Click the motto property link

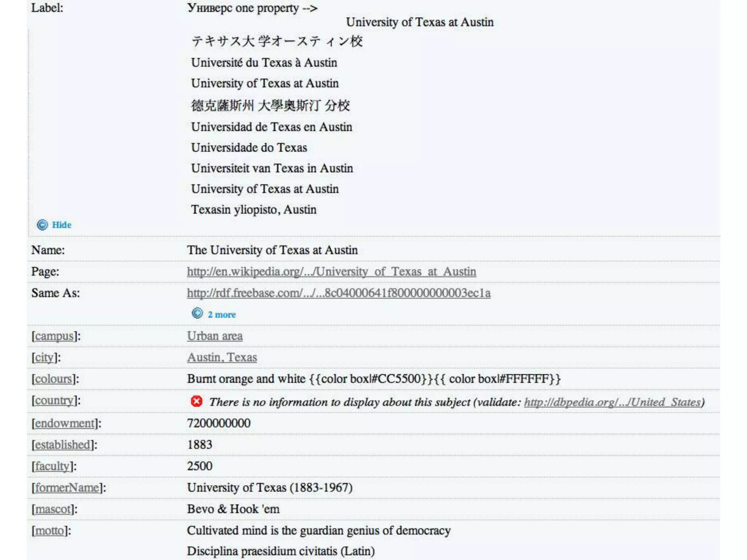click(x=50, y=531)
